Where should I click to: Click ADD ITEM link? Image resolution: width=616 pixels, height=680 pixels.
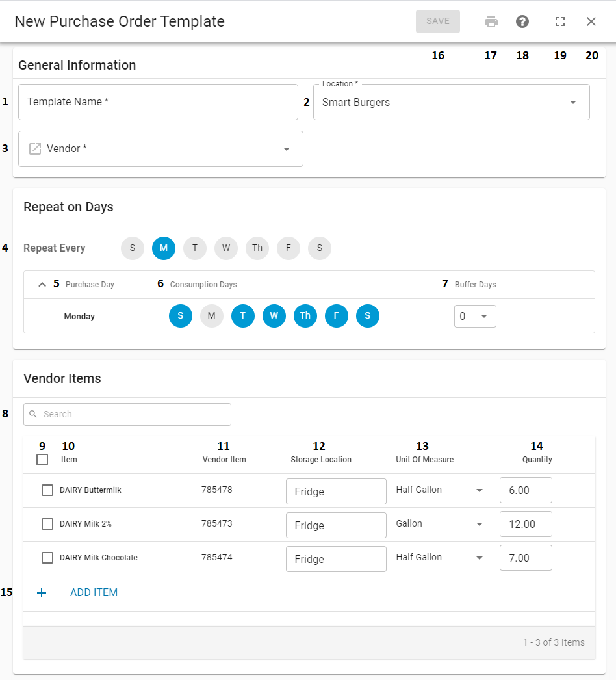pos(94,592)
